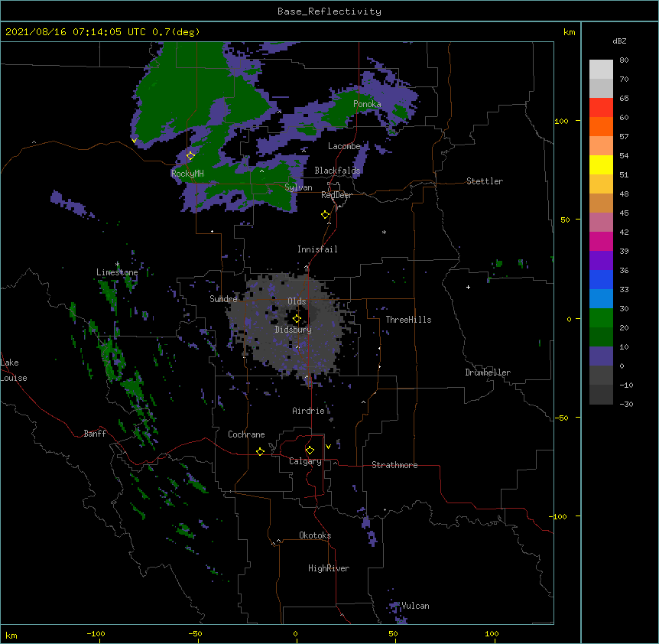Click the Vulcan city label
The image size is (659, 644).
tap(415, 606)
